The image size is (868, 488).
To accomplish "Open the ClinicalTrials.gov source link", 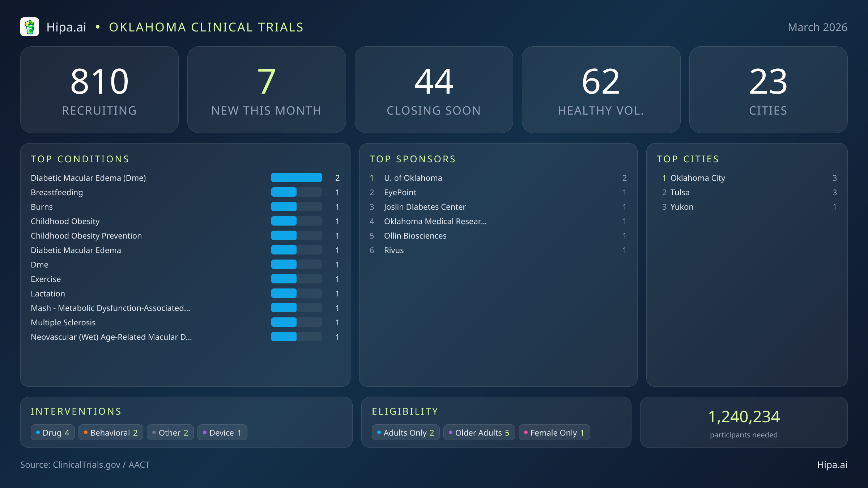I will coord(87,465).
